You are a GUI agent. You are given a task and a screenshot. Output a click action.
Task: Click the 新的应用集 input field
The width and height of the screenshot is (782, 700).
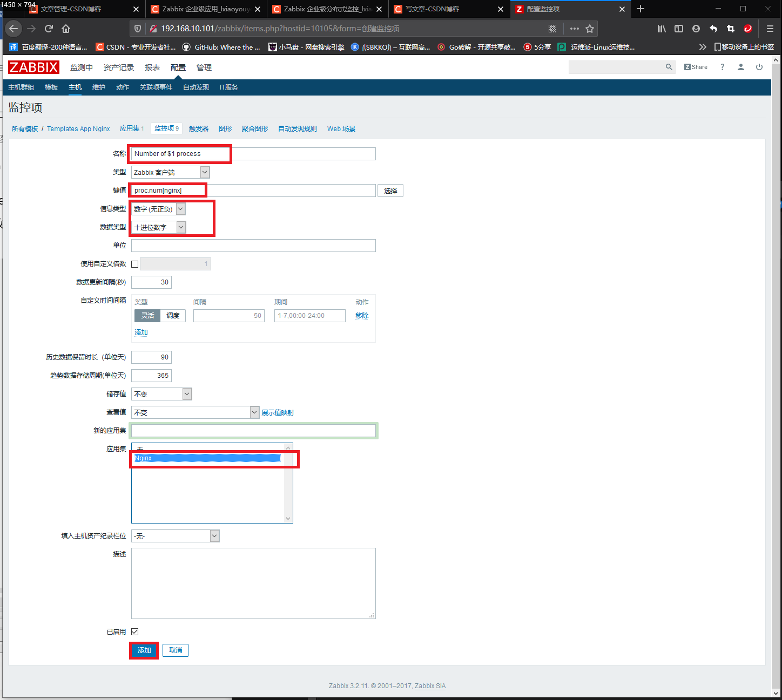[x=253, y=431]
